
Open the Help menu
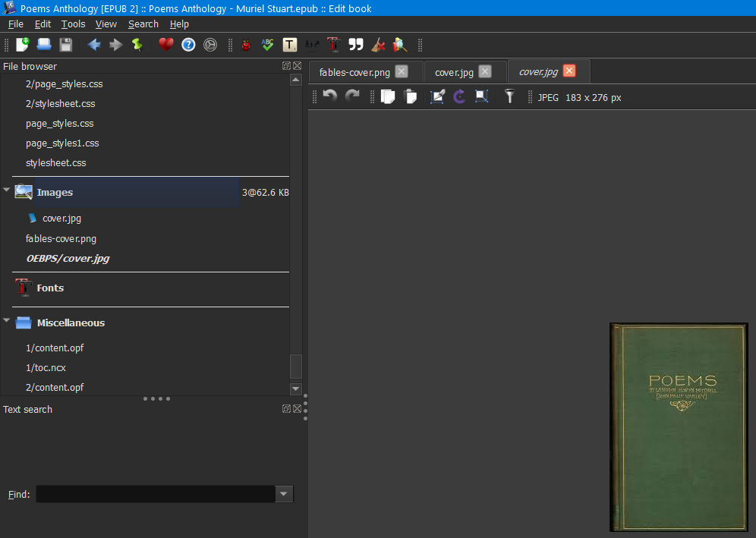(179, 24)
